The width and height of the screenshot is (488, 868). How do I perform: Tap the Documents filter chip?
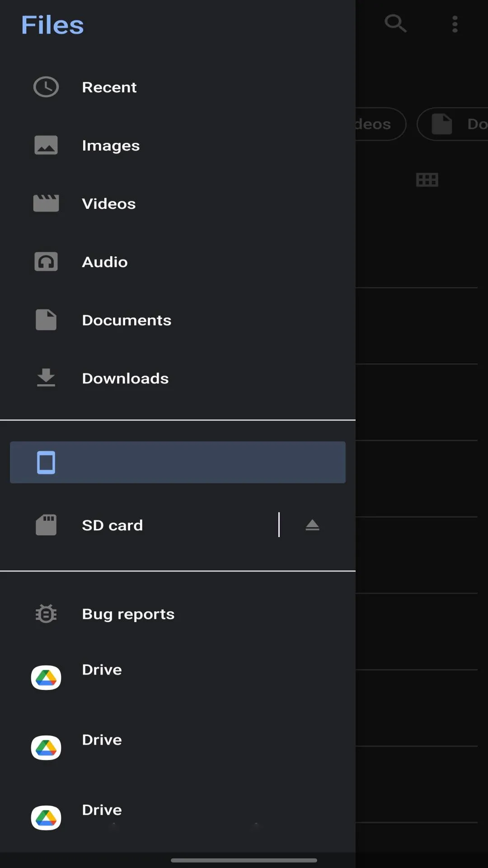tap(453, 124)
